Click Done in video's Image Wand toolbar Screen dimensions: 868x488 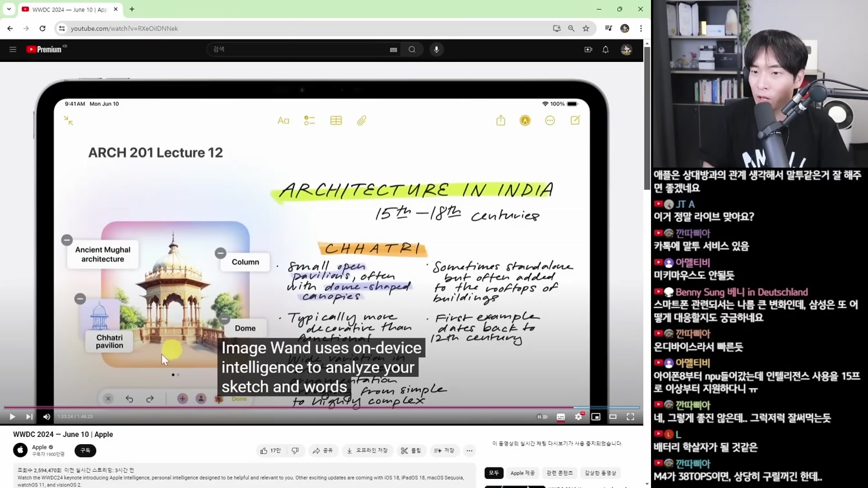[239, 399]
